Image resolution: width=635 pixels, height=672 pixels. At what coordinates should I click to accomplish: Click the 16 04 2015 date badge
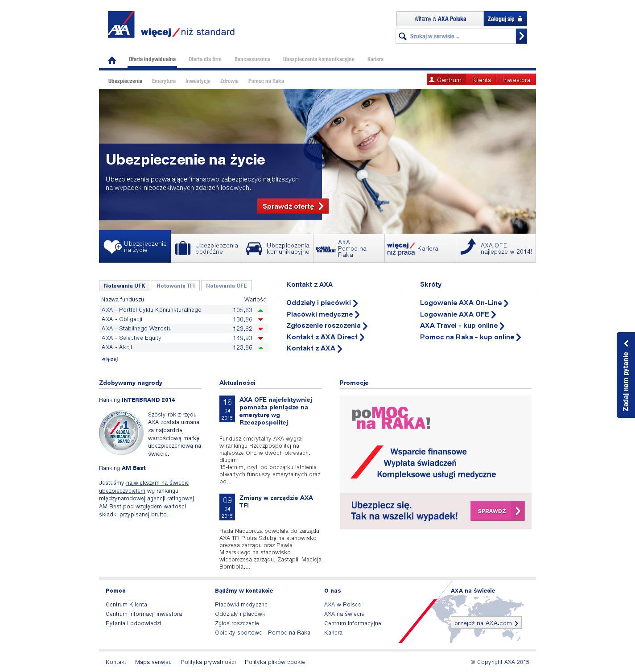pos(227,408)
